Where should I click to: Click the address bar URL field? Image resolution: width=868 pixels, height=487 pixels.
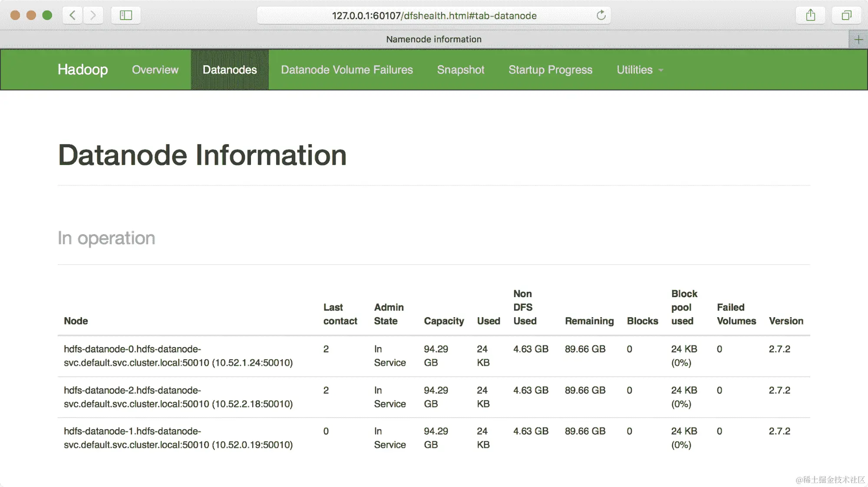[434, 16]
